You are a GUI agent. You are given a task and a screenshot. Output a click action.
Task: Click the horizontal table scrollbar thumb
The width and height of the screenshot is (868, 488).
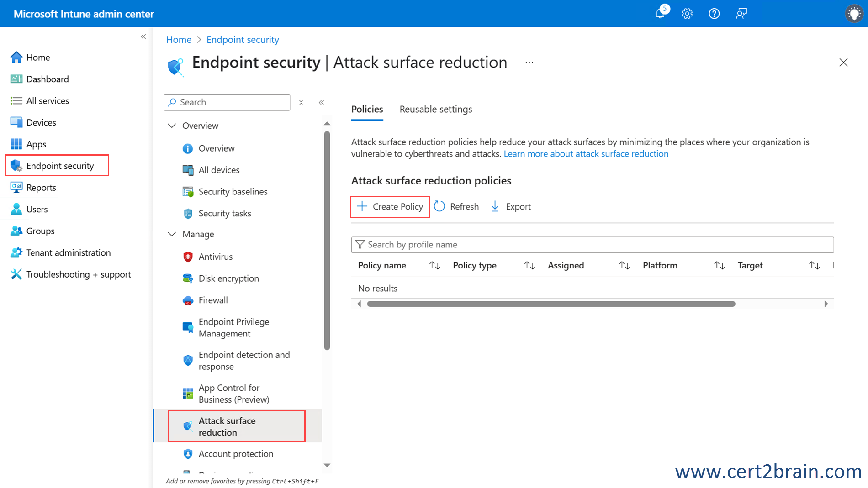[x=551, y=304]
